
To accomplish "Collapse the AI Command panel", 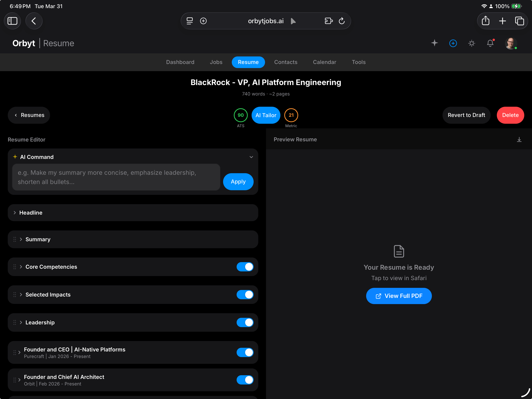I will coord(251,157).
